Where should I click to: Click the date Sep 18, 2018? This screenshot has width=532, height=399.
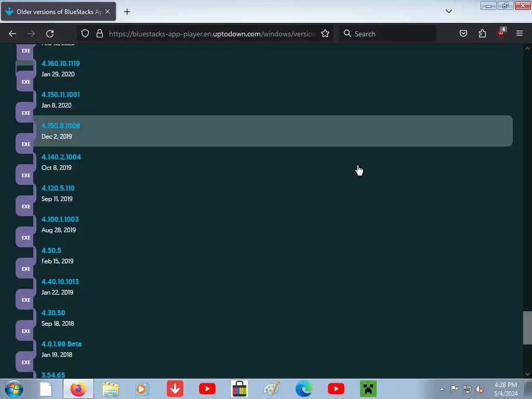point(58,324)
